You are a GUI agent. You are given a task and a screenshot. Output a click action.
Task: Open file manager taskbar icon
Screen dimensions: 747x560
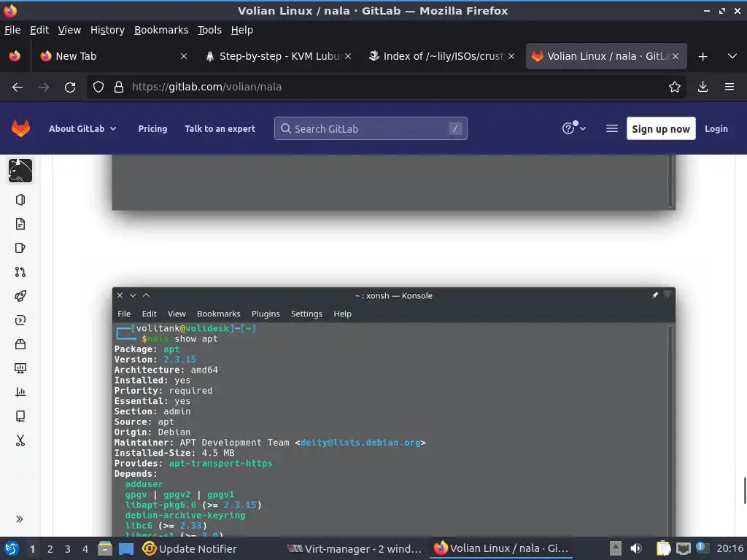point(105,548)
